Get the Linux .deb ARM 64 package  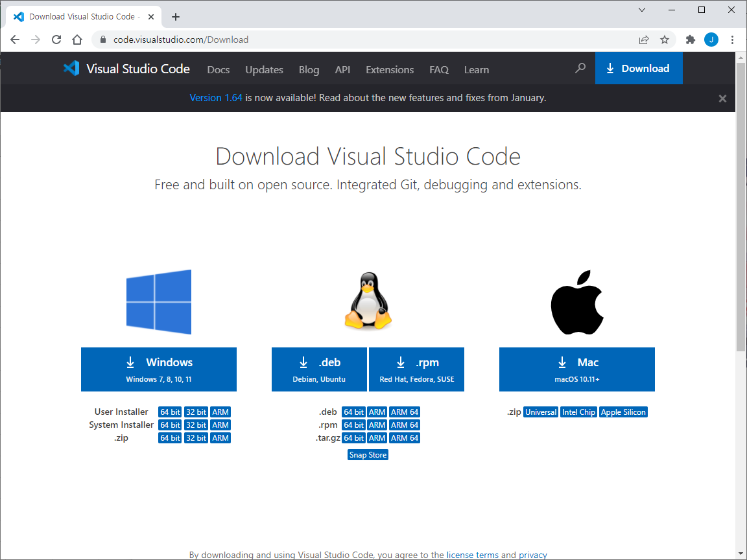coord(405,412)
